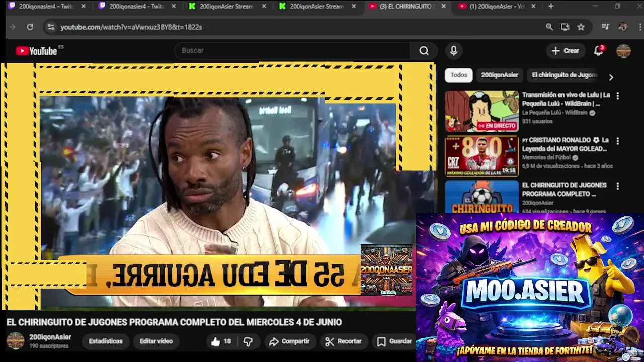Click 'Memorias del Fútbol' channel name

546,158
